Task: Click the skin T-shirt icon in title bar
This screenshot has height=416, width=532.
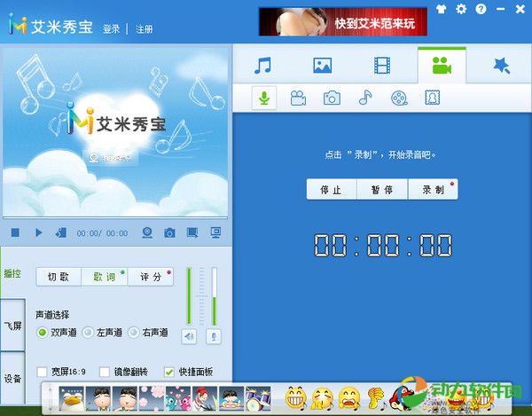Action: coord(443,9)
